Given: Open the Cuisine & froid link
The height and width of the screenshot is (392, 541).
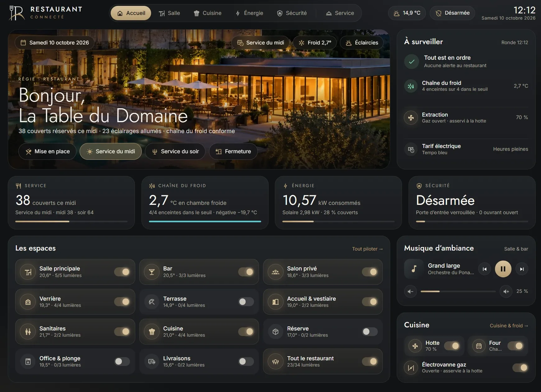Looking at the screenshot, I should (509, 326).
